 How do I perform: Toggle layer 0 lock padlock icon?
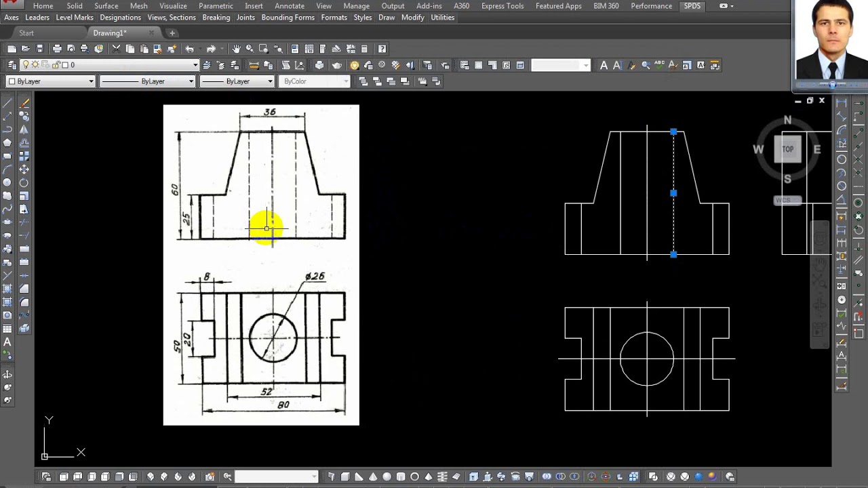coord(55,65)
